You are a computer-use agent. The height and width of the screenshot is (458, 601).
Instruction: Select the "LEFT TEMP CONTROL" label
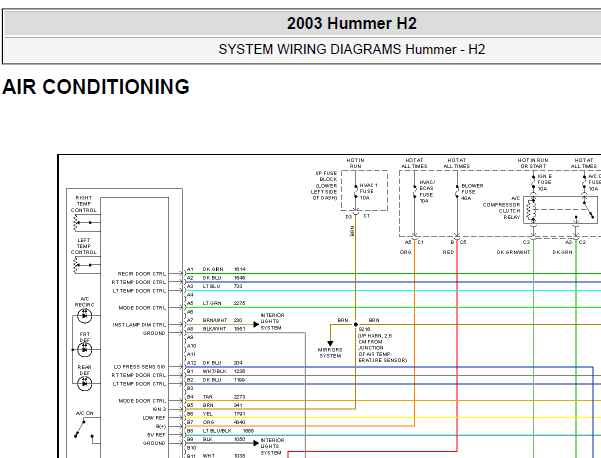[x=84, y=246]
